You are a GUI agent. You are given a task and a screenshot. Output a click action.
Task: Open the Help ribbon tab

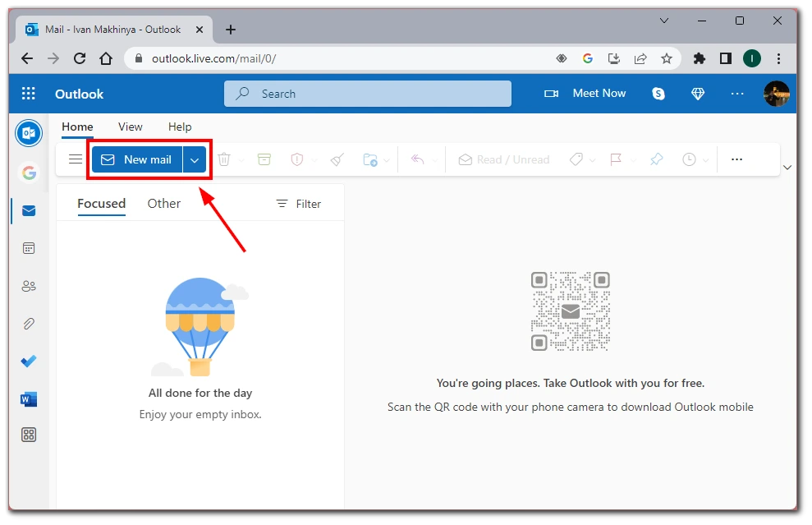coord(180,127)
